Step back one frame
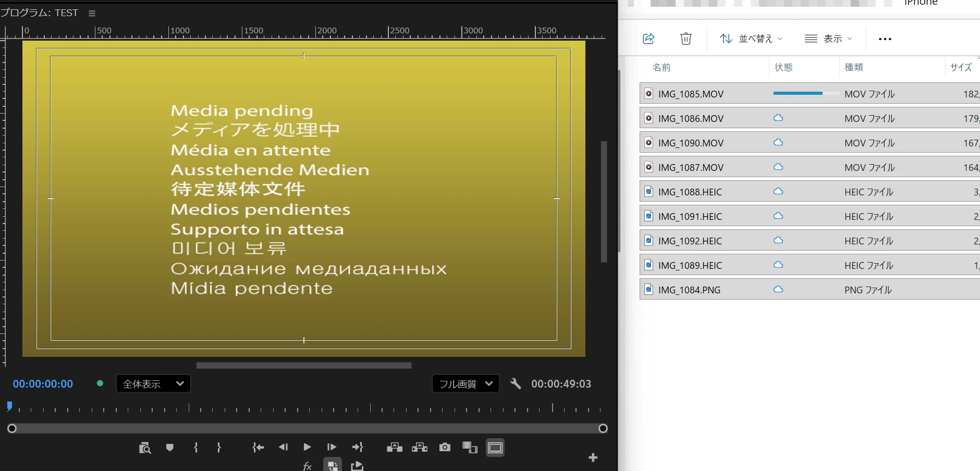 point(283,447)
